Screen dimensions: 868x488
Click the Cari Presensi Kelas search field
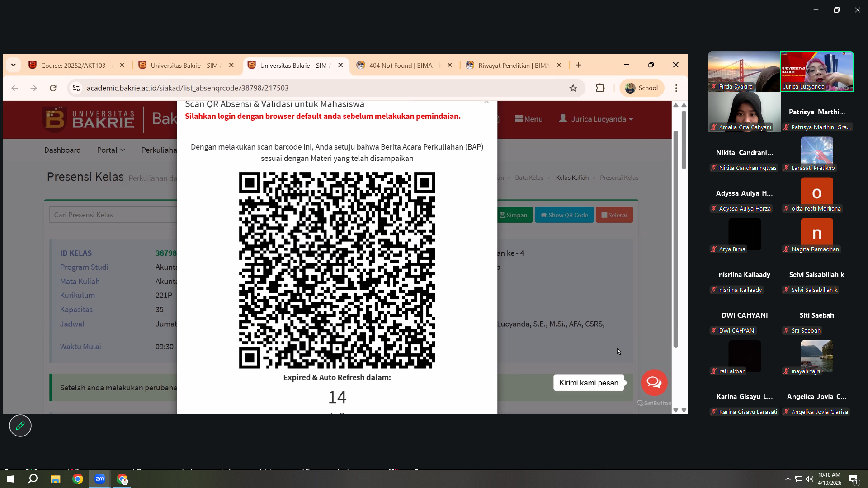113,215
